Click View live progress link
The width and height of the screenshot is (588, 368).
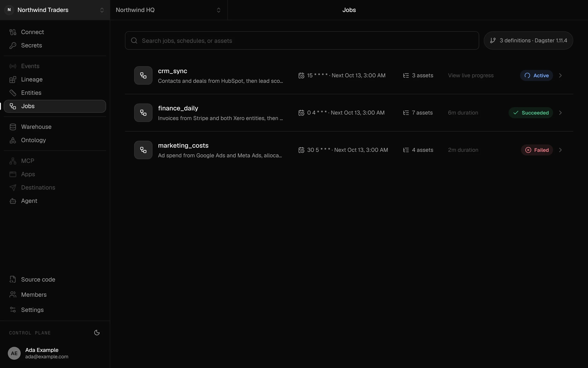(471, 76)
